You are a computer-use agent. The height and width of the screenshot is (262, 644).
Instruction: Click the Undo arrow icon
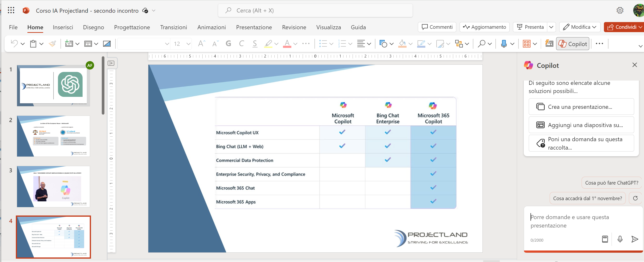point(14,44)
